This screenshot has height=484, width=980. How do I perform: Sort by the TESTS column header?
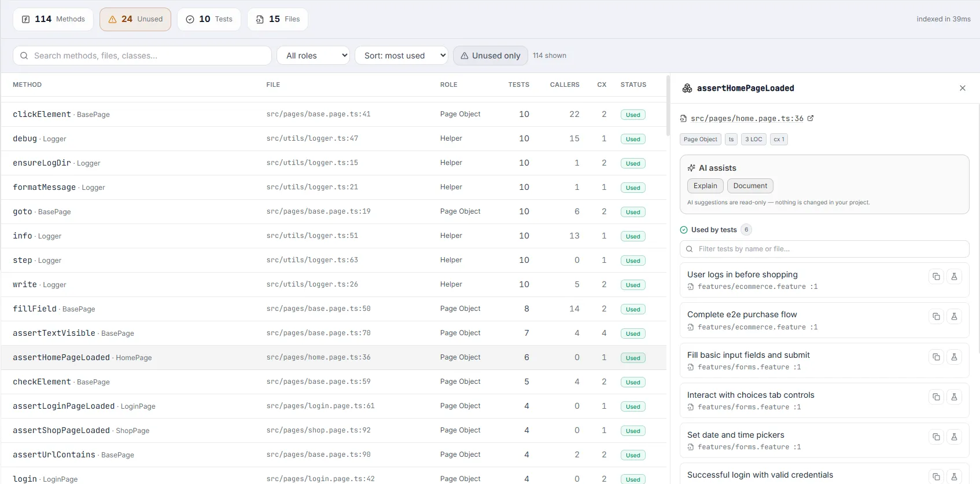click(x=519, y=85)
